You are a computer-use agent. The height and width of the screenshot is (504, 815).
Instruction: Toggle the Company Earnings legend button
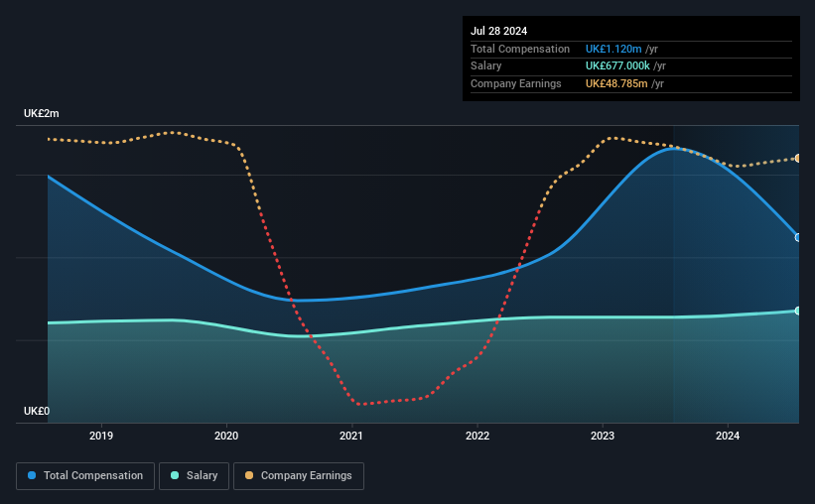point(299,476)
